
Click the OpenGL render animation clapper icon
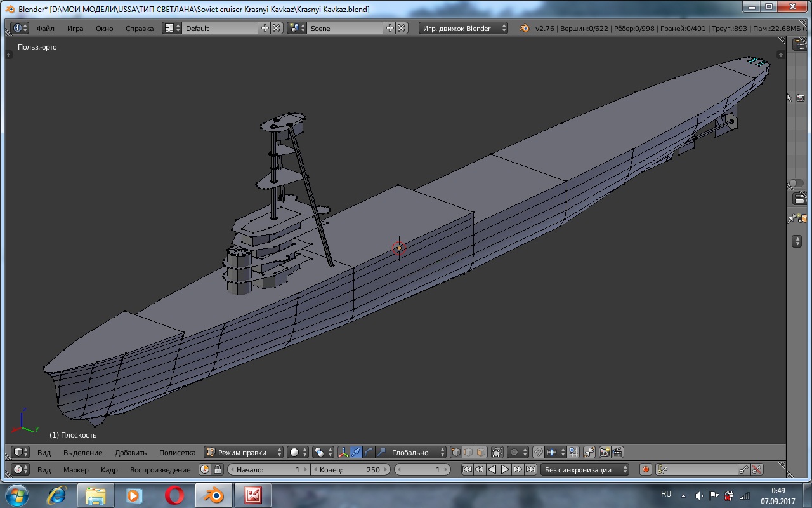point(617,453)
